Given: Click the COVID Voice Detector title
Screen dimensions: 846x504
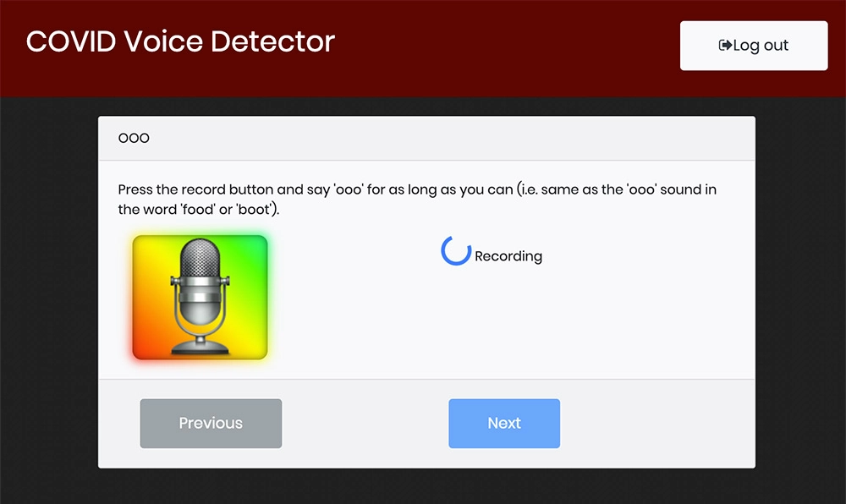Looking at the screenshot, I should click(180, 41).
